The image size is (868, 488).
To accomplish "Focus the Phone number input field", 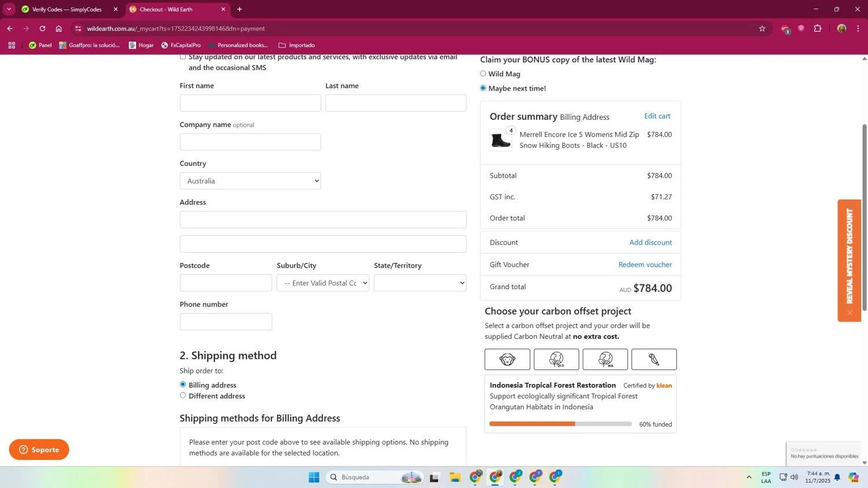I will [226, 321].
